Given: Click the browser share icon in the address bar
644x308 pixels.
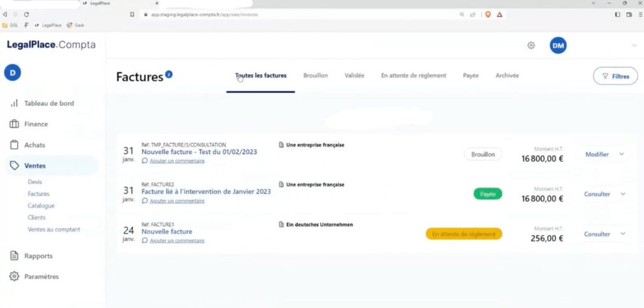Looking at the screenshot, I should pyautogui.click(x=473, y=14).
